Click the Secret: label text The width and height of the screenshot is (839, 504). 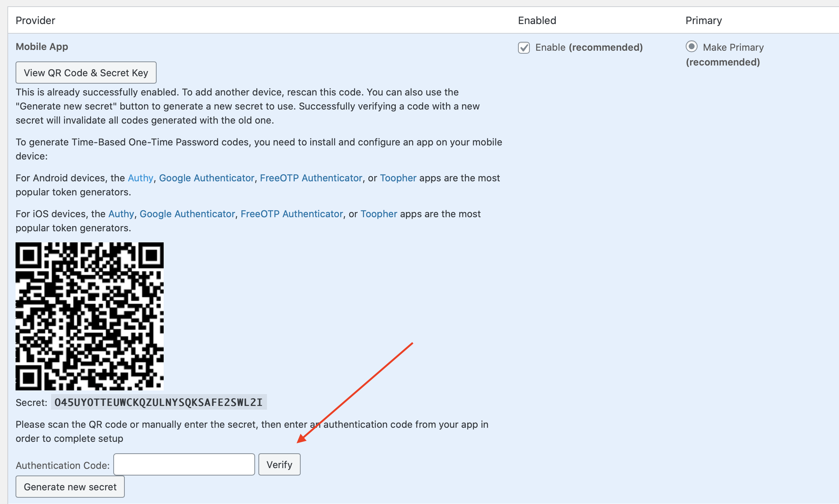point(31,403)
